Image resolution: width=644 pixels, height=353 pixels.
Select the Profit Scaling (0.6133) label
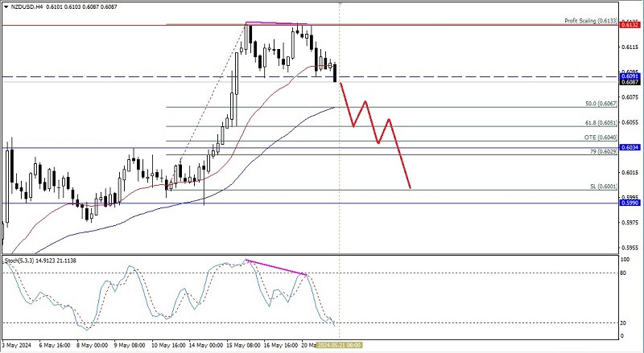pyautogui.click(x=591, y=21)
